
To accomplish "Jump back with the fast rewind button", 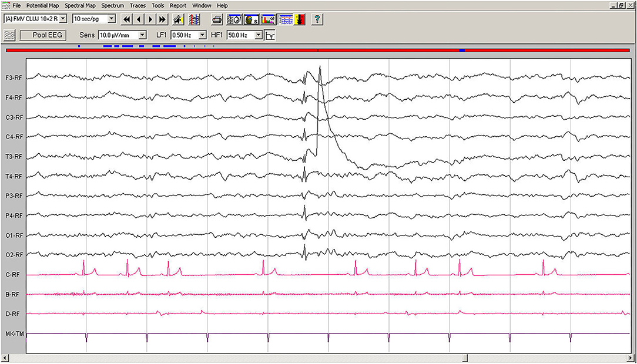I will tap(127, 19).
